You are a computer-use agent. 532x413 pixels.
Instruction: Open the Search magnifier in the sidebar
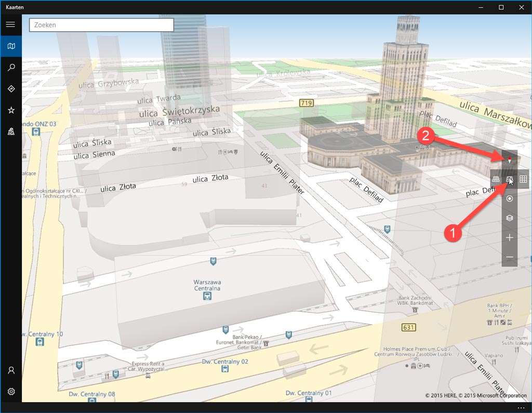11,67
